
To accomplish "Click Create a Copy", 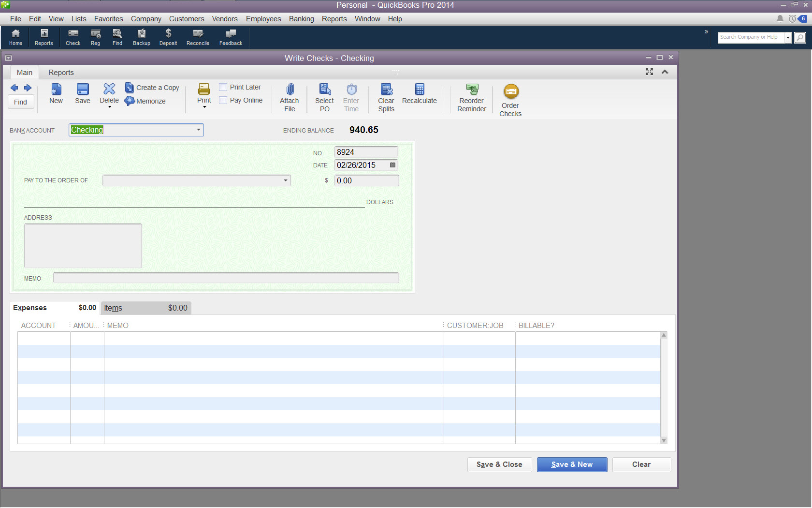I will coord(152,88).
